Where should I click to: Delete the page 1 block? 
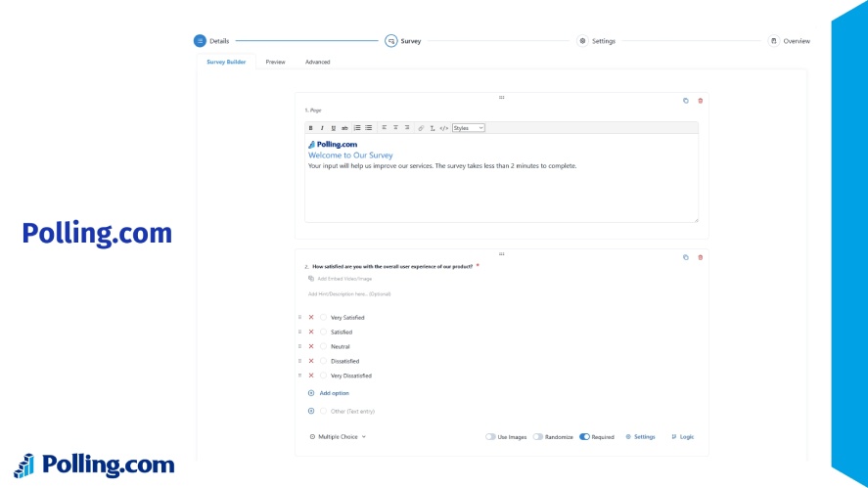[x=701, y=101]
